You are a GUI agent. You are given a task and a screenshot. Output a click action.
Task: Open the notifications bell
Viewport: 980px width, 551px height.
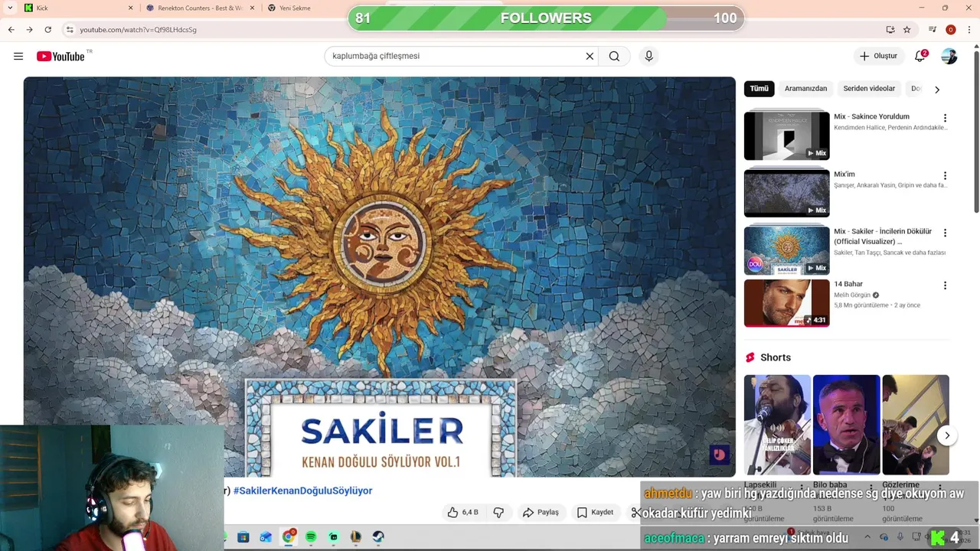click(x=920, y=56)
